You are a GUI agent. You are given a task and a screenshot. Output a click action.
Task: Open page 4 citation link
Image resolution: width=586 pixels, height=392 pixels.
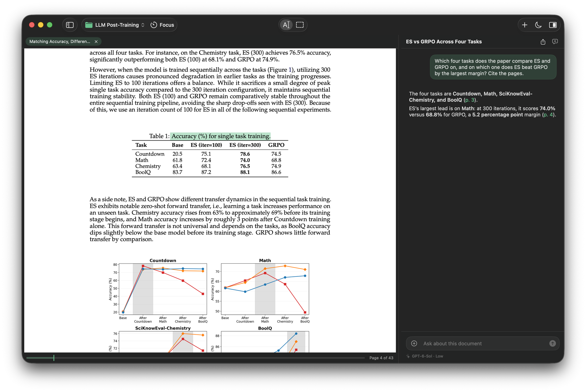tap(548, 115)
